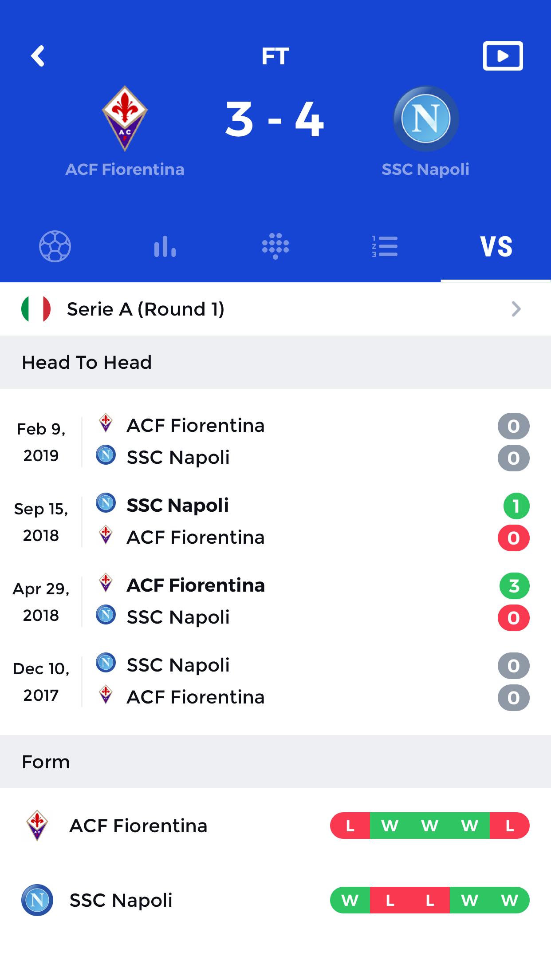Tap Fiorentina's first red L form badge

[350, 826]
